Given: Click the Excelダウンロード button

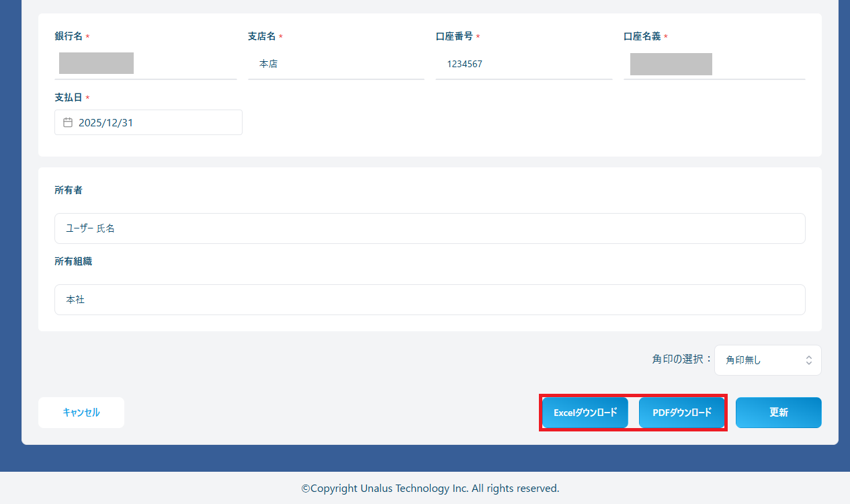Looking at the screenshot, I should click(x=585, y=413).
